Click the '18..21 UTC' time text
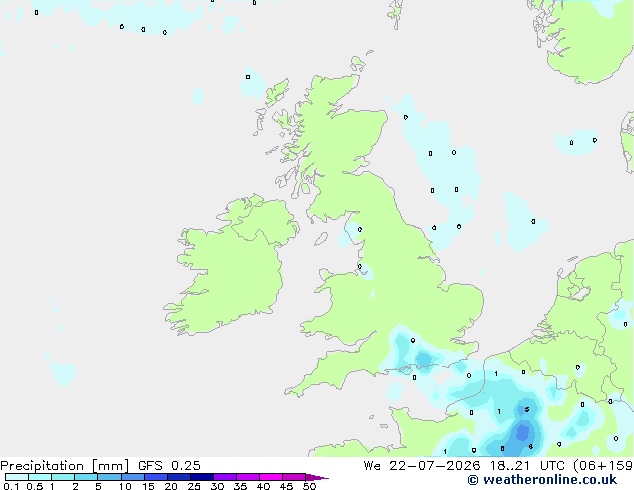This screenshot has height=490, width=634. (x=527, y=466)
